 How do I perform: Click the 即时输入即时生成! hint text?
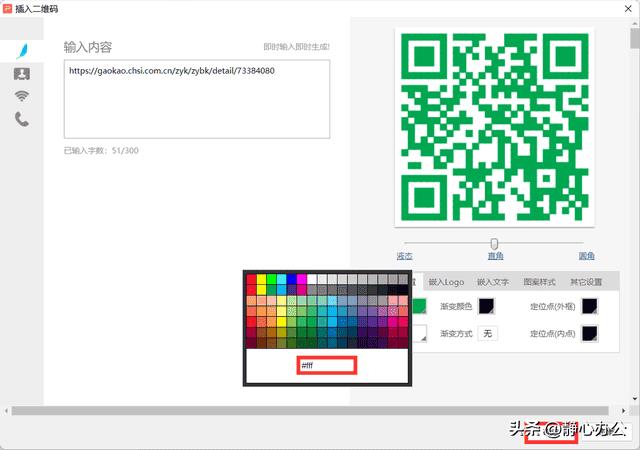296,47
